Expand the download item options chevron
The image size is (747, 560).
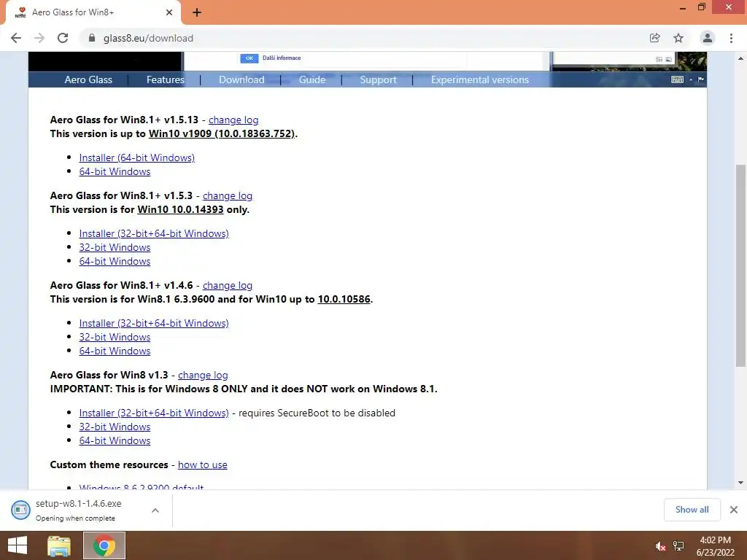coord(155,510)
